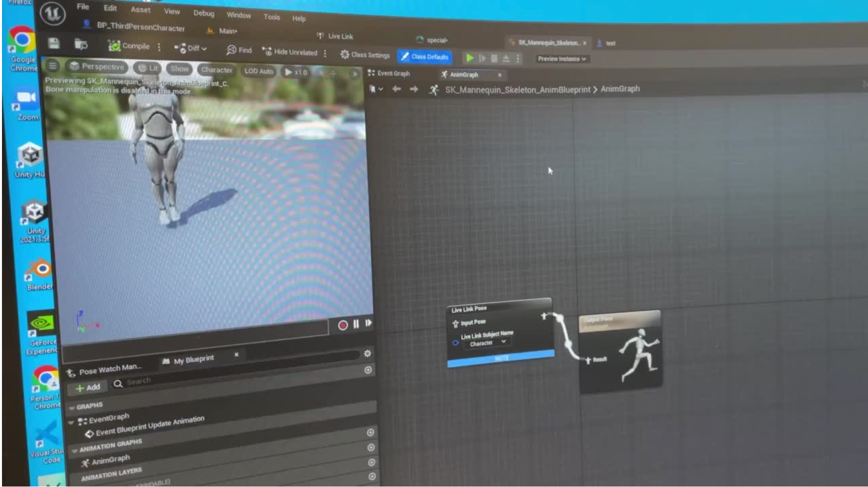This screenshot has height=487, width=868.
Task: Click the Stop simulation square icon
Action: coord(494,59)
